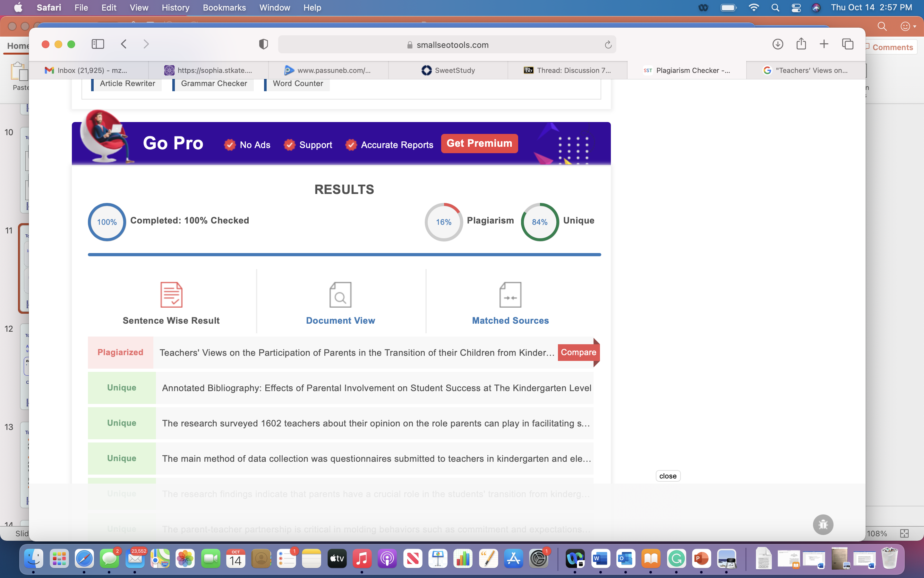Open the Home tab in PowerPoint

click(18, 46)
